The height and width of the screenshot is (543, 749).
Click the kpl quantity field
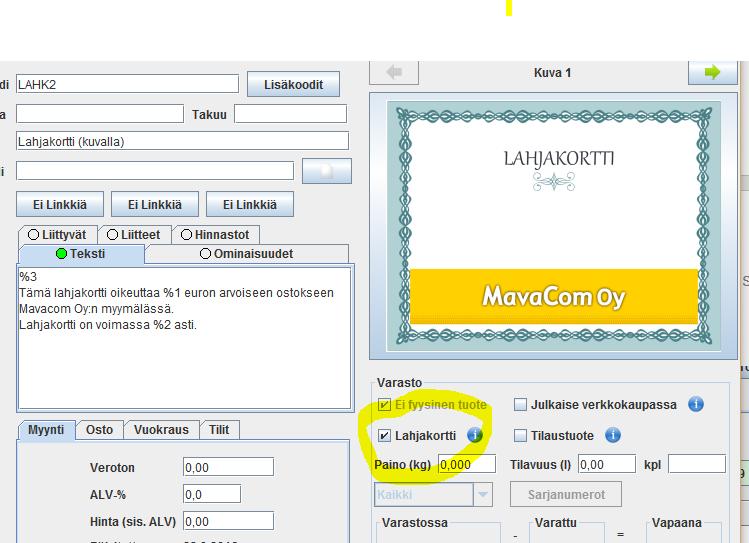[x=697, y=464]
